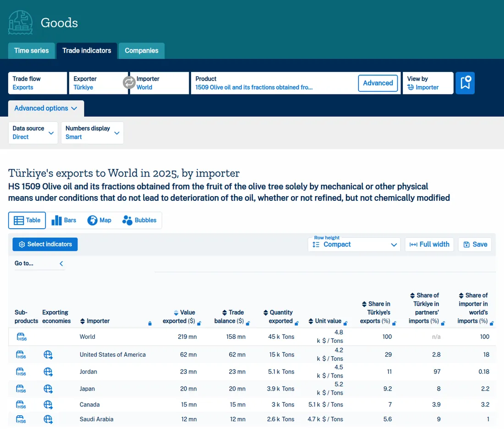The height and width of the screenshot is (429, 504).
Task: Expand the Data source dropdown
Action: (x=33, y=132)
